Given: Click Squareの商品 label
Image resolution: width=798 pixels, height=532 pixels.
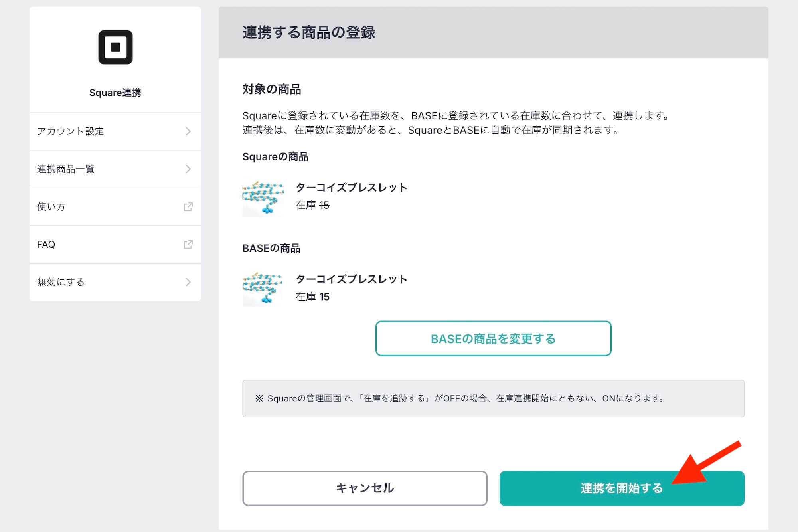Looking at the screenshot, I should pos(275,157).
